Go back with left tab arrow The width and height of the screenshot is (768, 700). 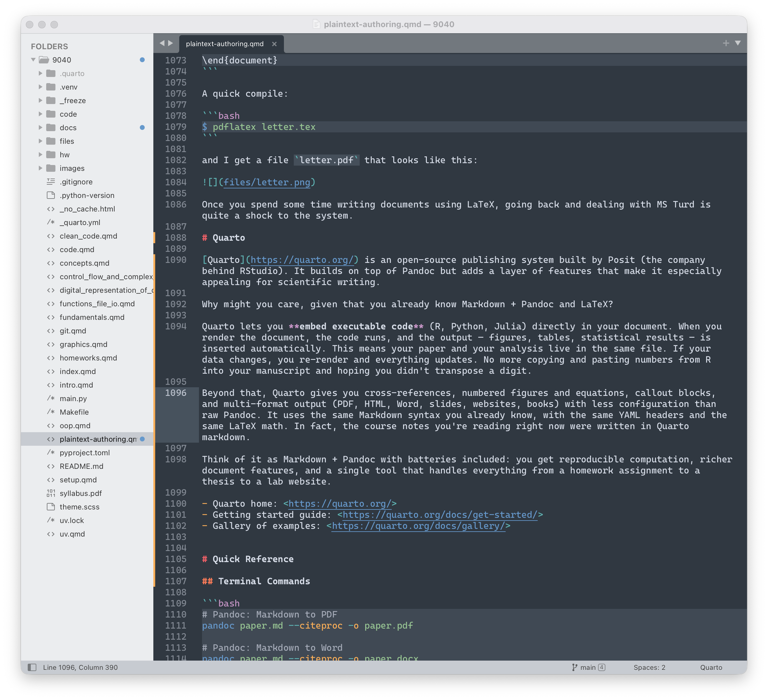click(162, 43)
